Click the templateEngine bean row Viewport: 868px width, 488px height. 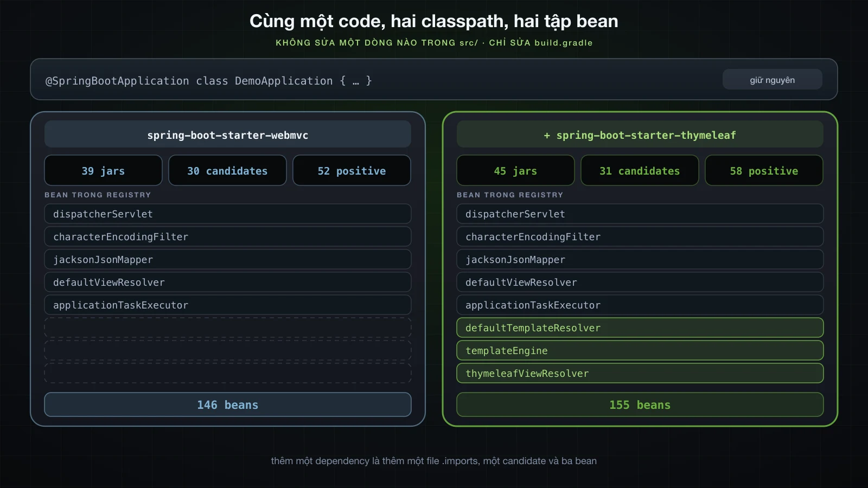[640, 350]
